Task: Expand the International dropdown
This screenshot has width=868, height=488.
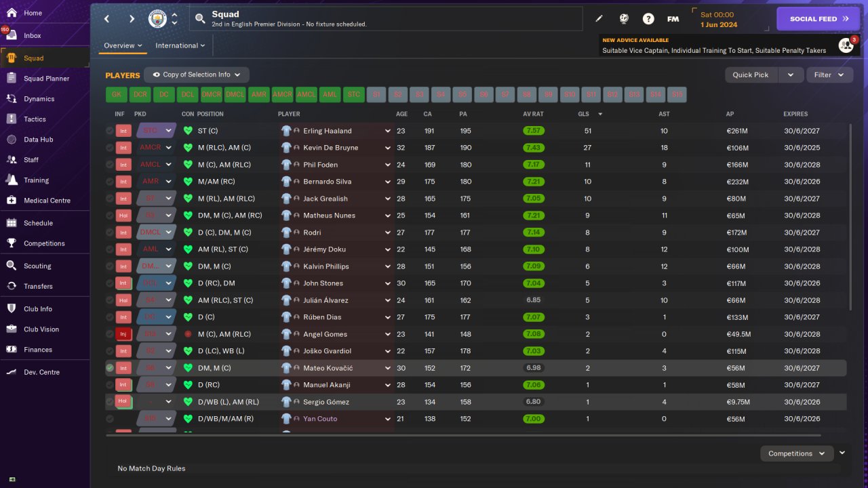Action: 180,45
